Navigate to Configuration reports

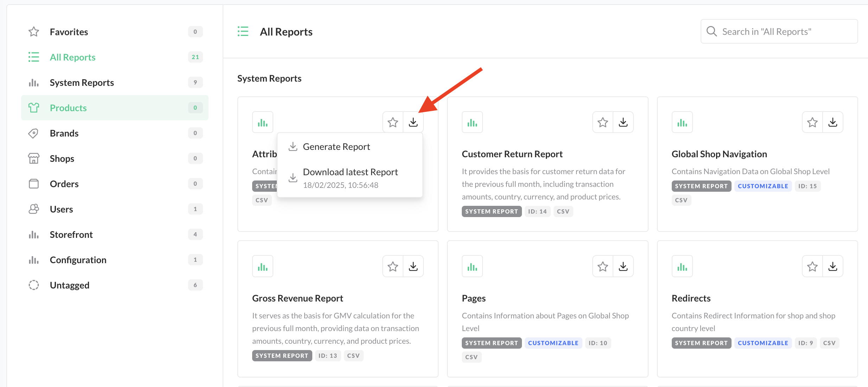click(78, 260)
